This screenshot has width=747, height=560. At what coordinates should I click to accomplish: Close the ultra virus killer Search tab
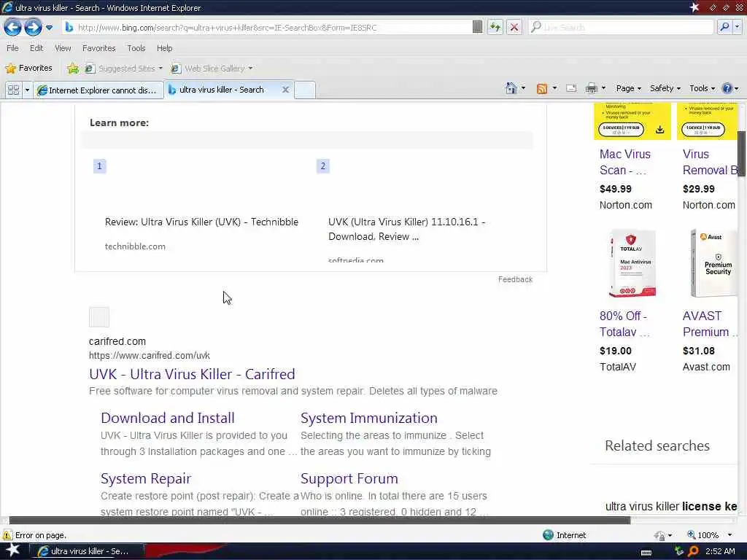[x=285, y=90]
